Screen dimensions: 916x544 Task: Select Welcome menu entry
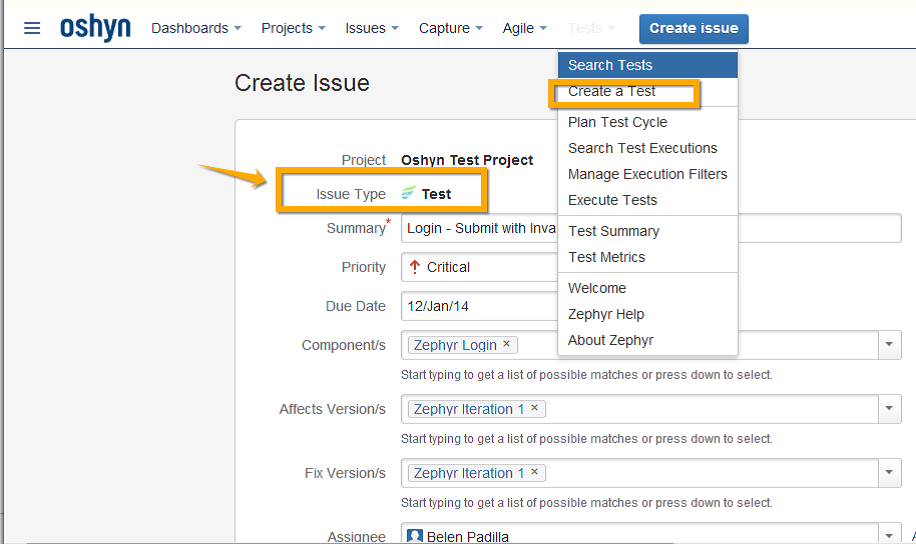pos(648,288)
